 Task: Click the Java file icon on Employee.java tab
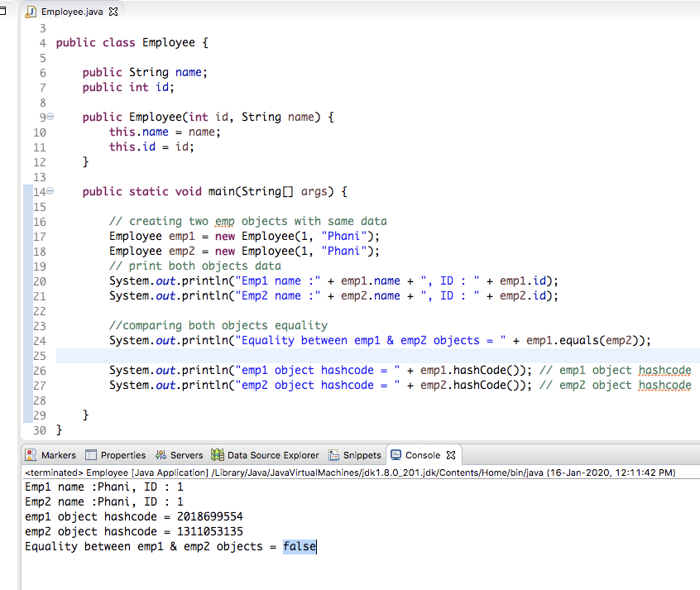31,12
